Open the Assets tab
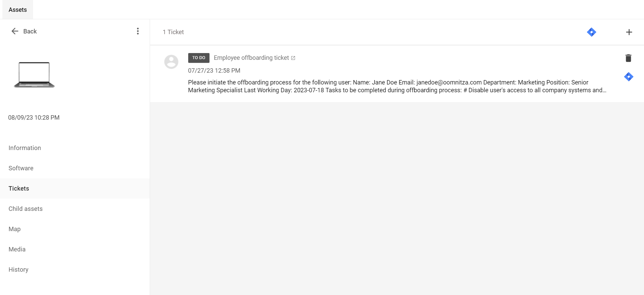Screen dimensions: 644x295 (x=18, y=10)
